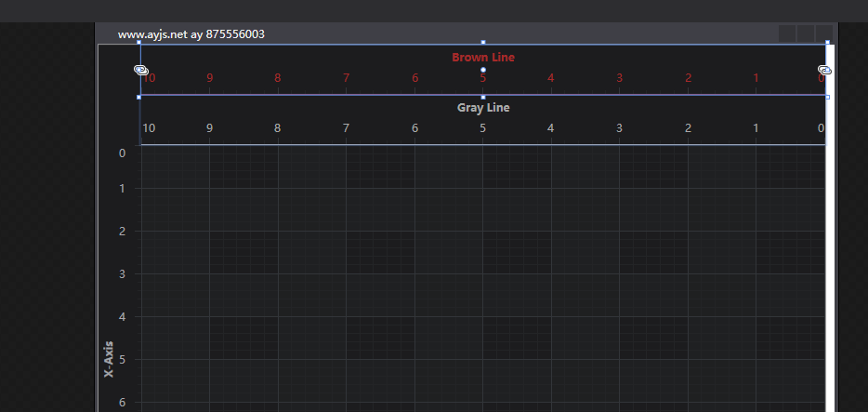The height and width of the screenshot is (412, 868).
Task: Click gray tick label 4 on Gray Line
Action: (551, 128)
